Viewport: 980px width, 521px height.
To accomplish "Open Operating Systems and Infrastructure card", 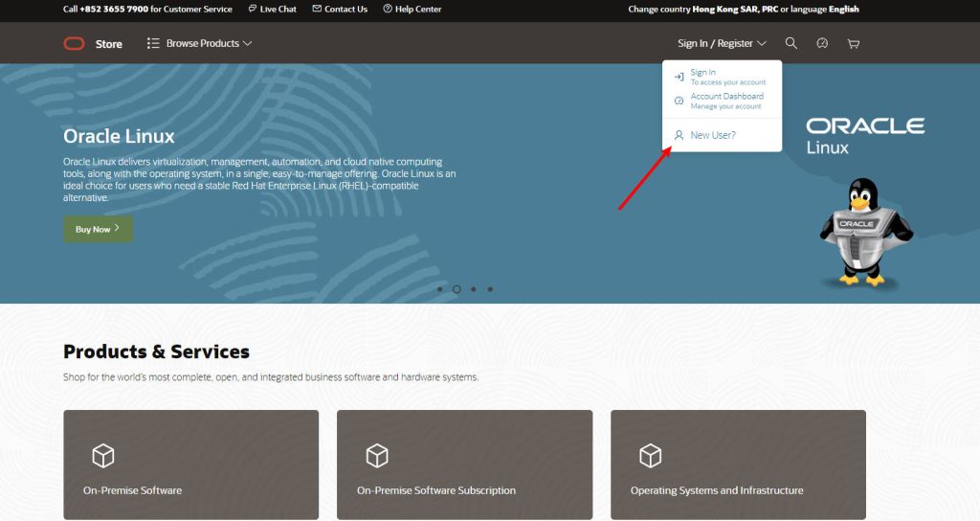I will pyautogui.click(x=738, y=464).
